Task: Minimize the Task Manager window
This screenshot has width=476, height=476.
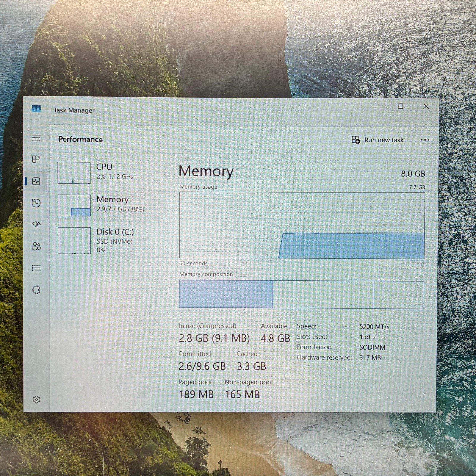Action: [375, 106]
